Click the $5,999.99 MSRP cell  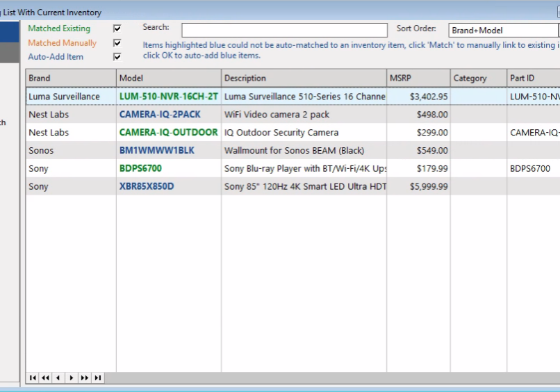(x=418, y=186)
